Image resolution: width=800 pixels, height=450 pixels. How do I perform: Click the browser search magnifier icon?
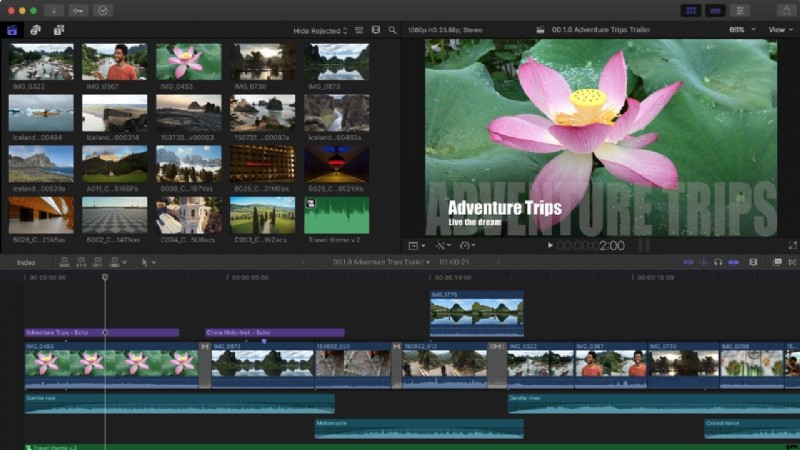(392, 30)
